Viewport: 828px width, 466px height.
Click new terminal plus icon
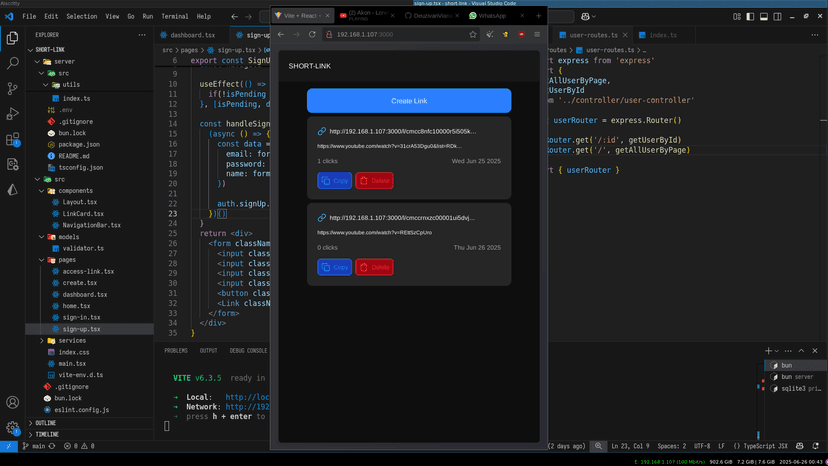click(768, 351)
